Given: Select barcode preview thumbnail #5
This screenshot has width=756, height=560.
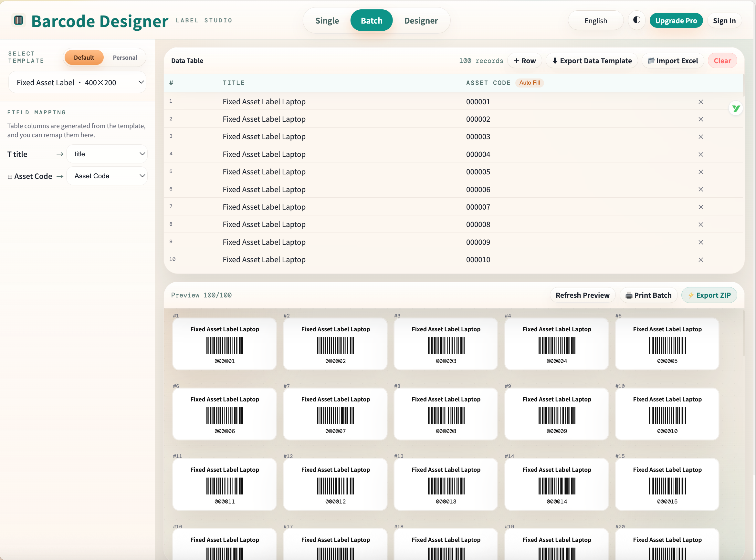Looking at the screenshot, I should (x=667, y=344).
